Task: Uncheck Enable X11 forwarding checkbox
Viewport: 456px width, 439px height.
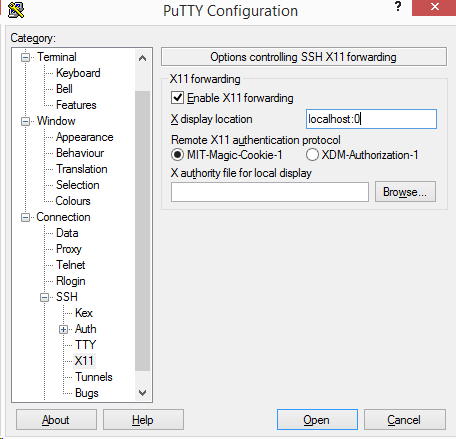Action: click(177, 98)
